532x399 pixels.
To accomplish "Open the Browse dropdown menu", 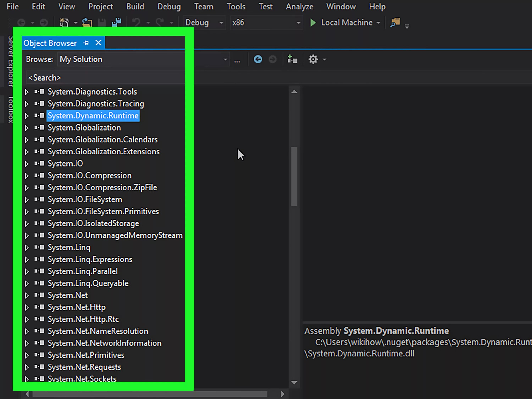I will tap(225, 59).
